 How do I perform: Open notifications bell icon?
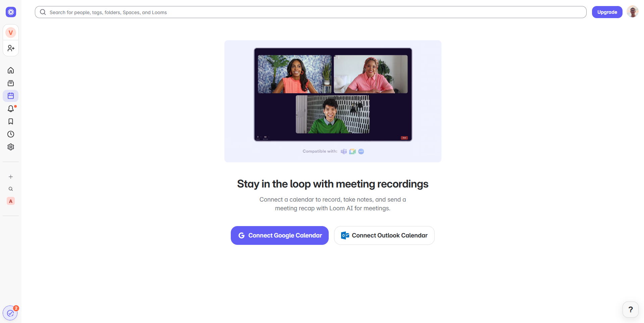[11, 109]
